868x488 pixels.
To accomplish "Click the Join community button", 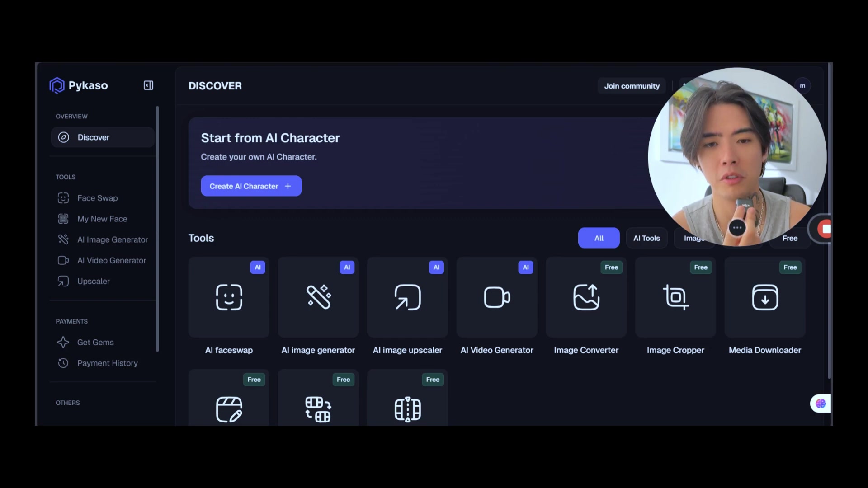I will 632,86.
